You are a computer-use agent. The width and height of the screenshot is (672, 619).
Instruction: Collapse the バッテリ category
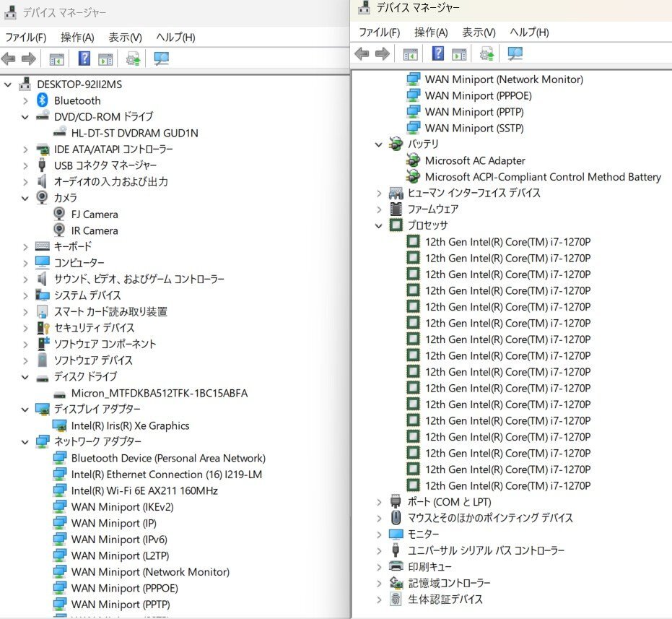379,144
